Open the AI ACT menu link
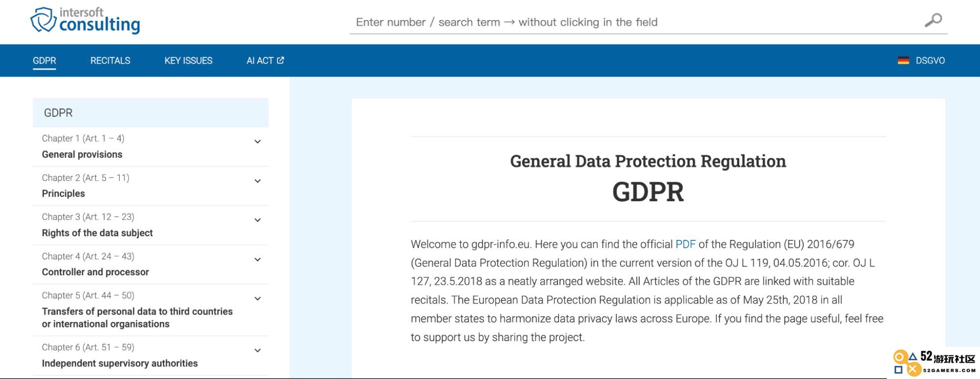 click(260, 61)
